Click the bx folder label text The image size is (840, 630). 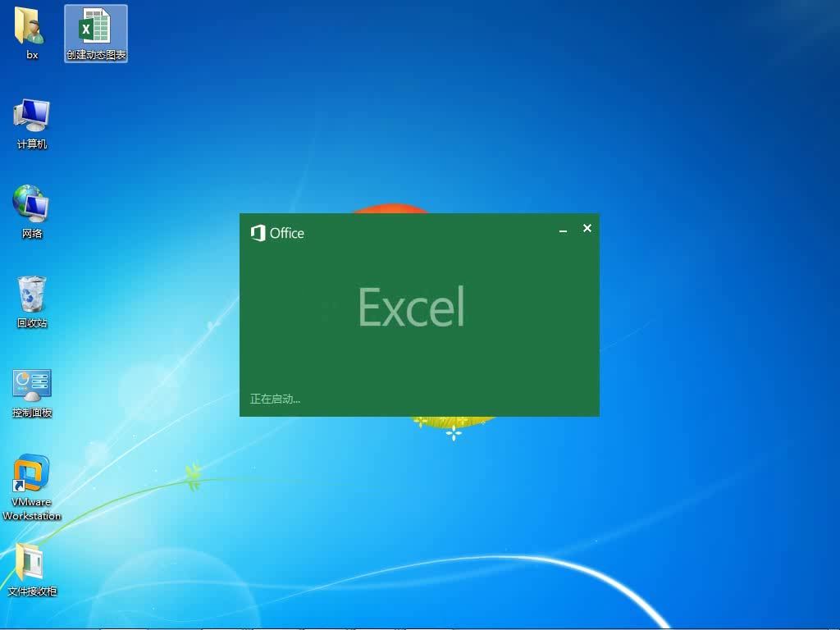pyautogui.click(x=32, y=55)
